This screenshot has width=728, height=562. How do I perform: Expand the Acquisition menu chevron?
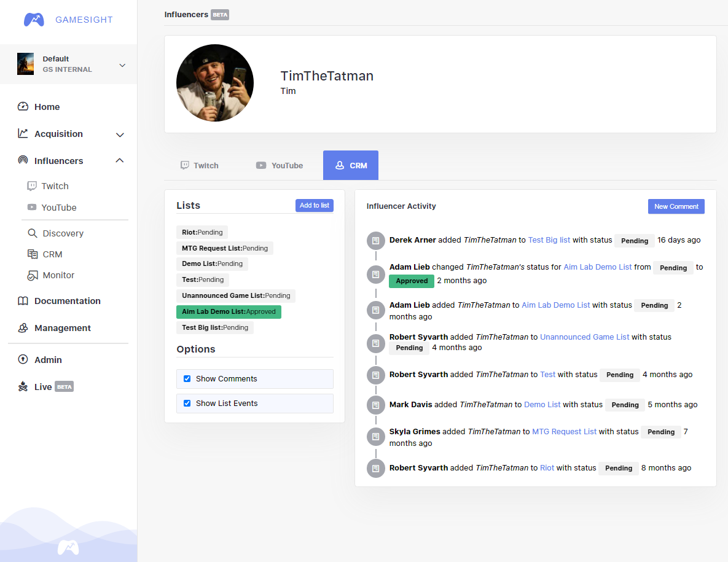(x=120, y=135)
